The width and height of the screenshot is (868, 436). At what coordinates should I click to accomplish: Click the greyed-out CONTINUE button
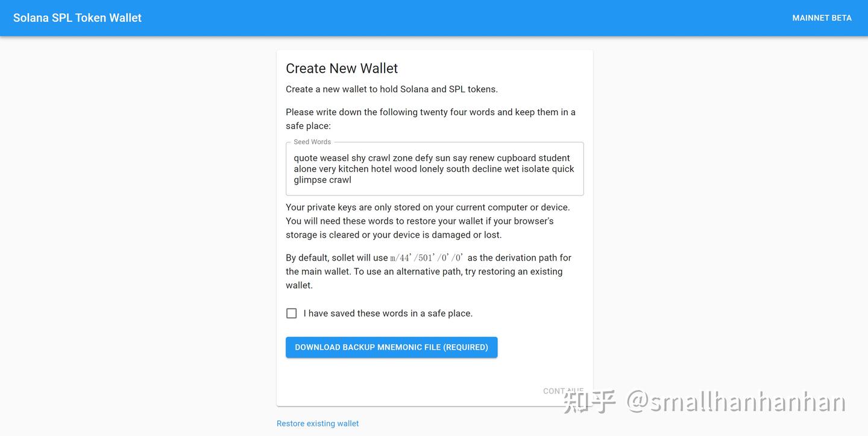[563, 391]
